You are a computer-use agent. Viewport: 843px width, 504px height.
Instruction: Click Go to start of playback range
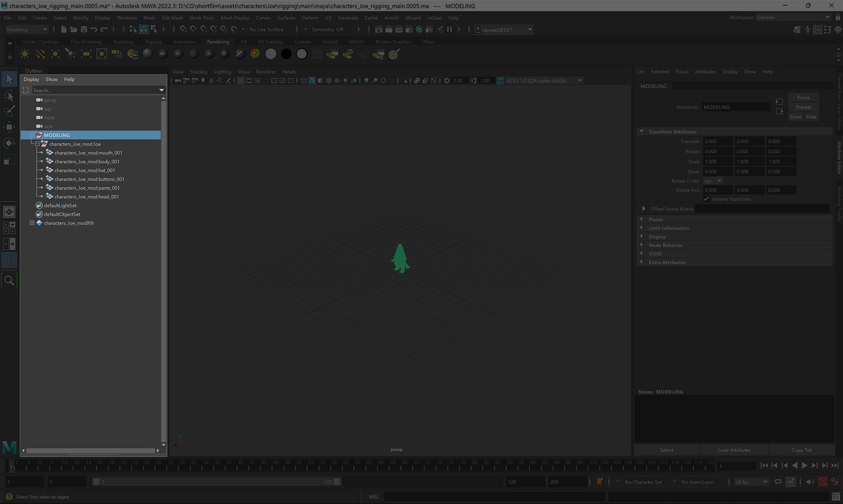click(x=764, y=465)
